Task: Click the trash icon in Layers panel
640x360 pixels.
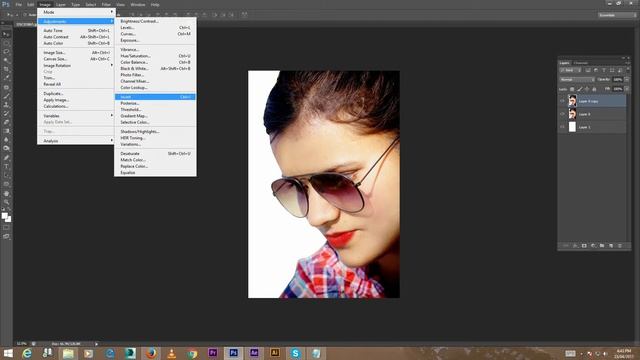Action: 620,246
